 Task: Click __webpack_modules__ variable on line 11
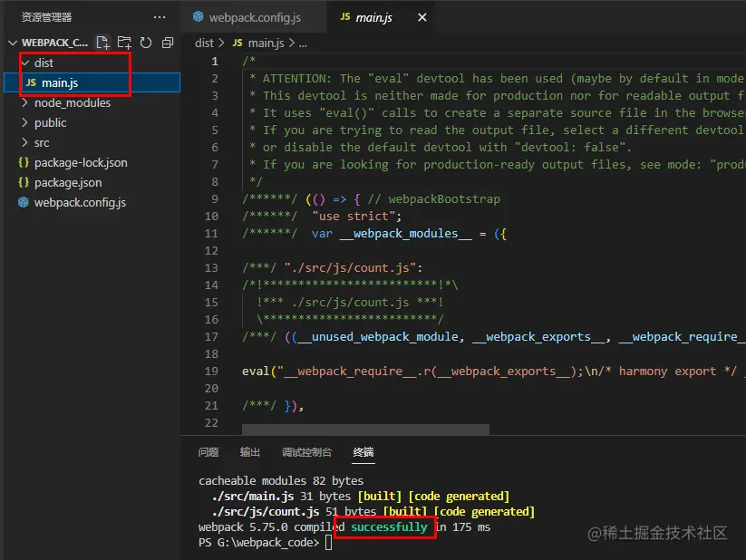coord(406,234)
